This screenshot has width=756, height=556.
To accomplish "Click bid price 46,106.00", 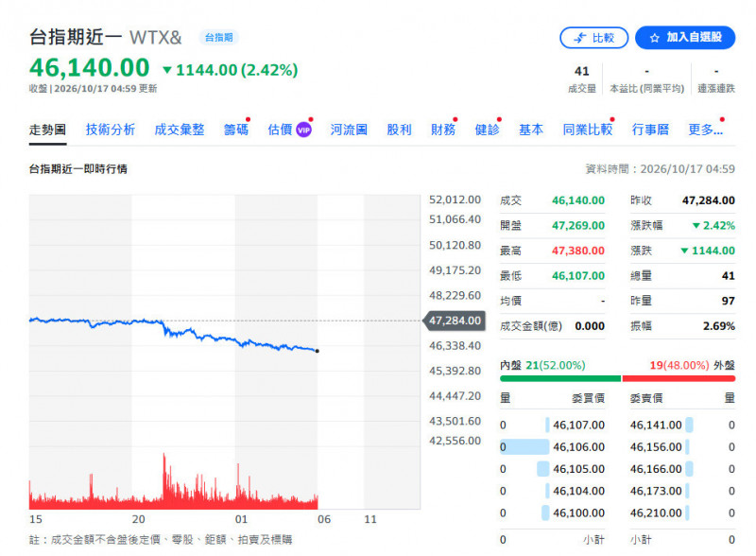I will click(x=578, y=447).
